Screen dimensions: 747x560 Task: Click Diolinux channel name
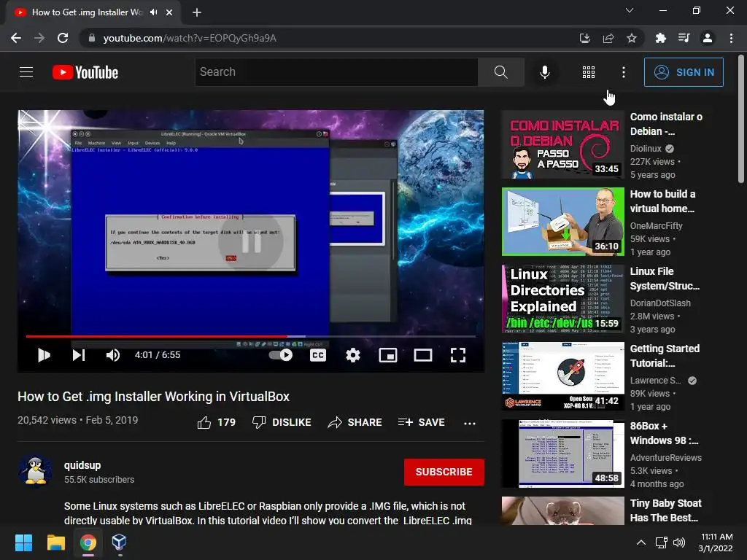click(x=646, y=149)
